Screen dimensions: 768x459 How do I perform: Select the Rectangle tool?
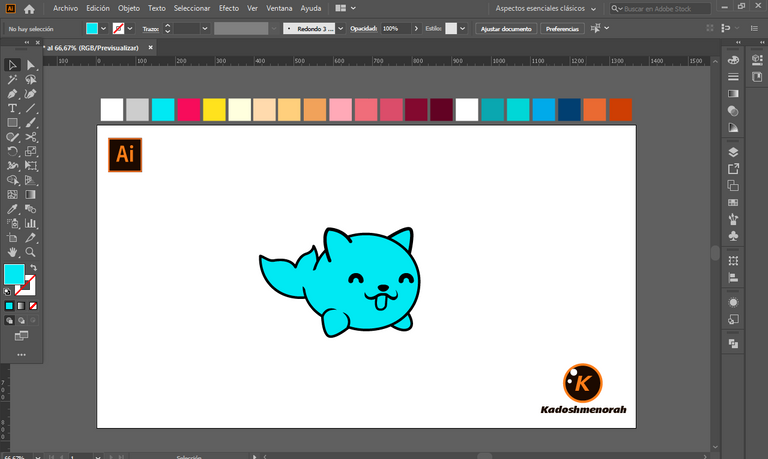(12, 122)
